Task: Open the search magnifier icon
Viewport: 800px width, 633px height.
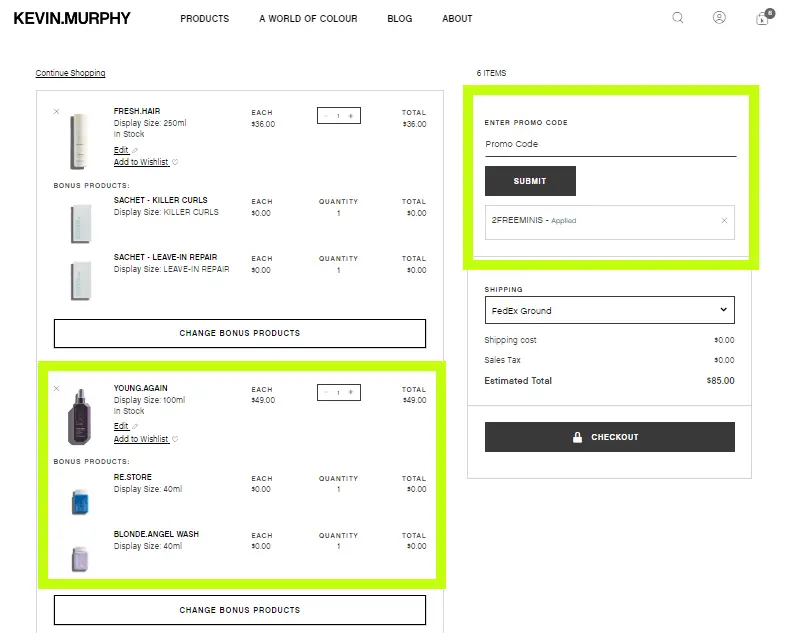Action: (x=678, y=18)
